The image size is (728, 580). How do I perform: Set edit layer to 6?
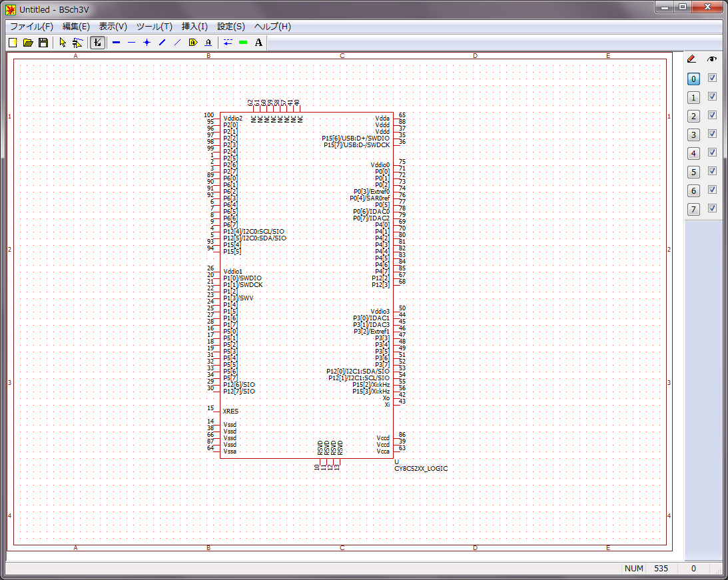click(x=693, y=190)
